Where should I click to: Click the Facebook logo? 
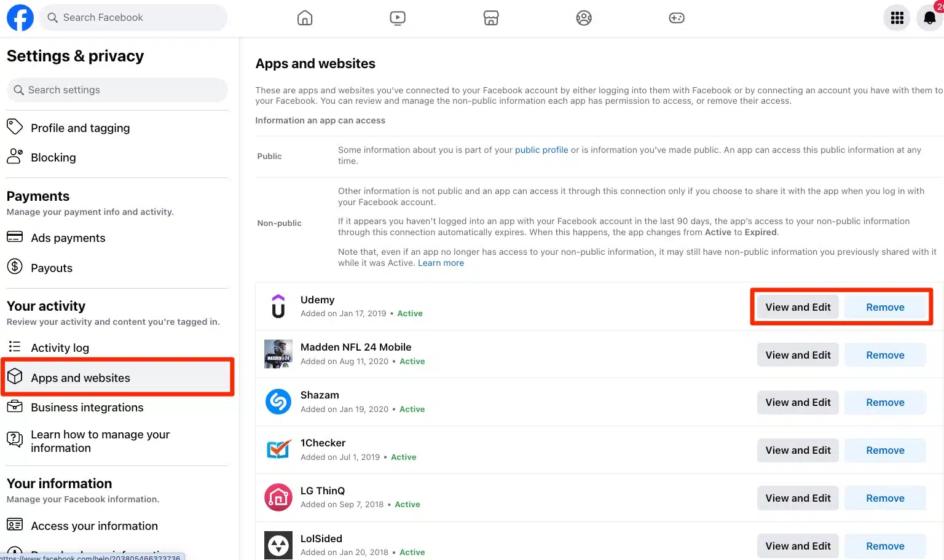tap(20, 18)
